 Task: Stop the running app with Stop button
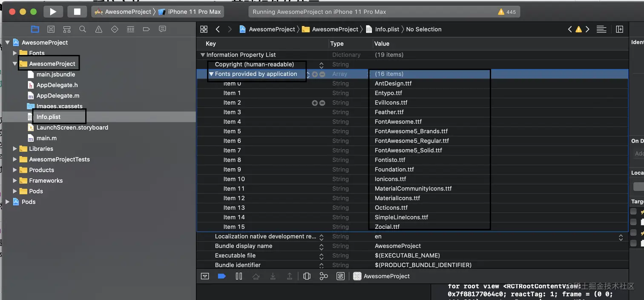point(77,12)
